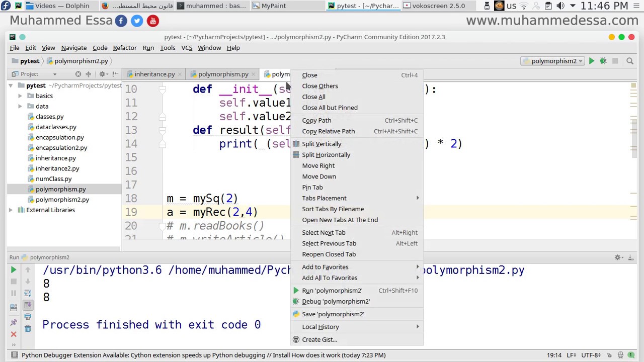This screenshot has height=362, width=644.
Task: Click the YouTube icon in header
Action: click(153, 21)
